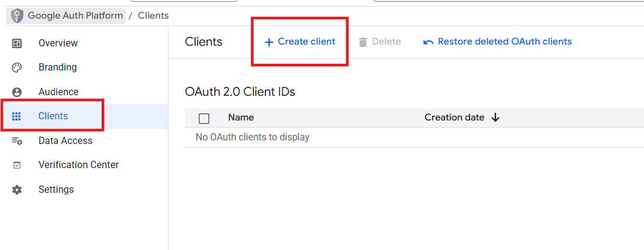Click the Clients breadcrumb text
This screenshot has height=250, width=644.
[153, 16]
